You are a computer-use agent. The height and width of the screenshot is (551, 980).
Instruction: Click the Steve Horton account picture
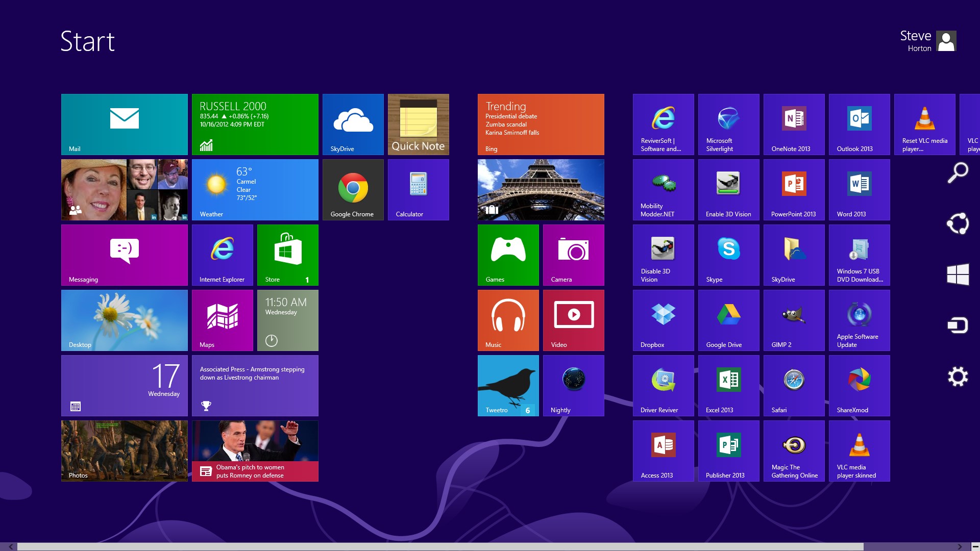946,41
